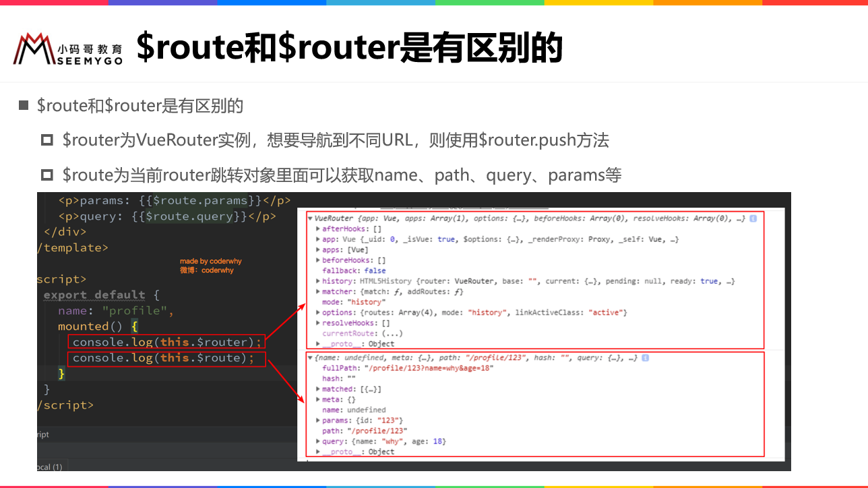
Task: Expand the resolveHooks property
Action: point(317,323)
